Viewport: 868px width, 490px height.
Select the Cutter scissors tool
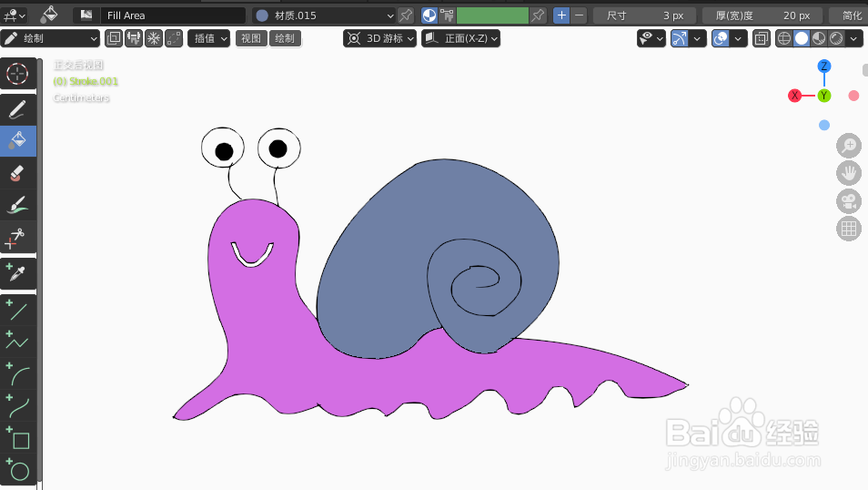pos(17,237)
